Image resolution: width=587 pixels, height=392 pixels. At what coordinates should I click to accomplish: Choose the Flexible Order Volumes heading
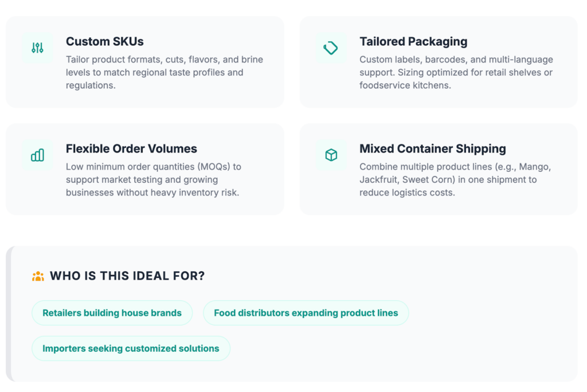(131, 148)
